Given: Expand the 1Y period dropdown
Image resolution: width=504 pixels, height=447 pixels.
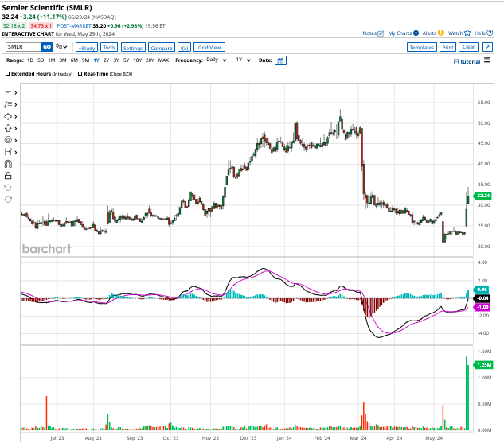Looking at the screenshot, I should coord(243,60).
